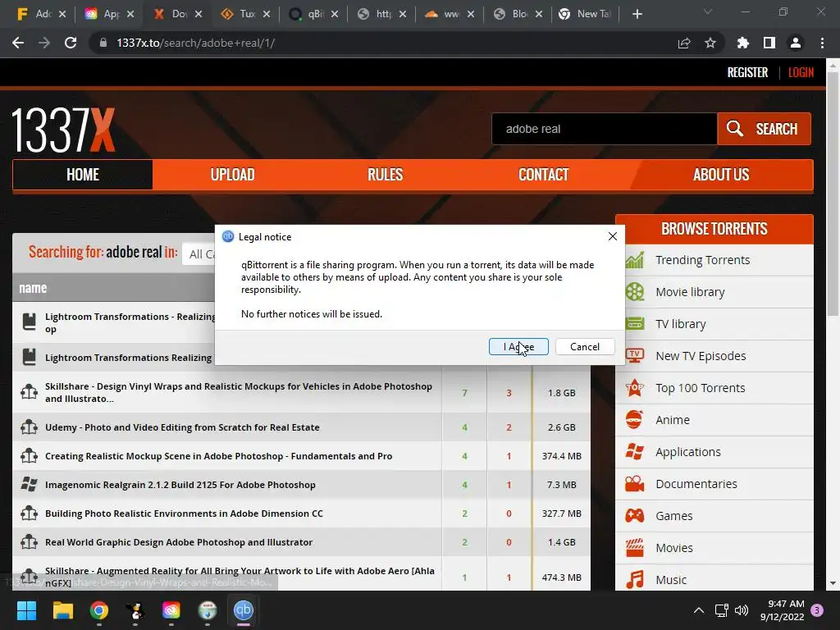
Task: Click the Movies clapperboard icon
Action: tap(635, 548)
